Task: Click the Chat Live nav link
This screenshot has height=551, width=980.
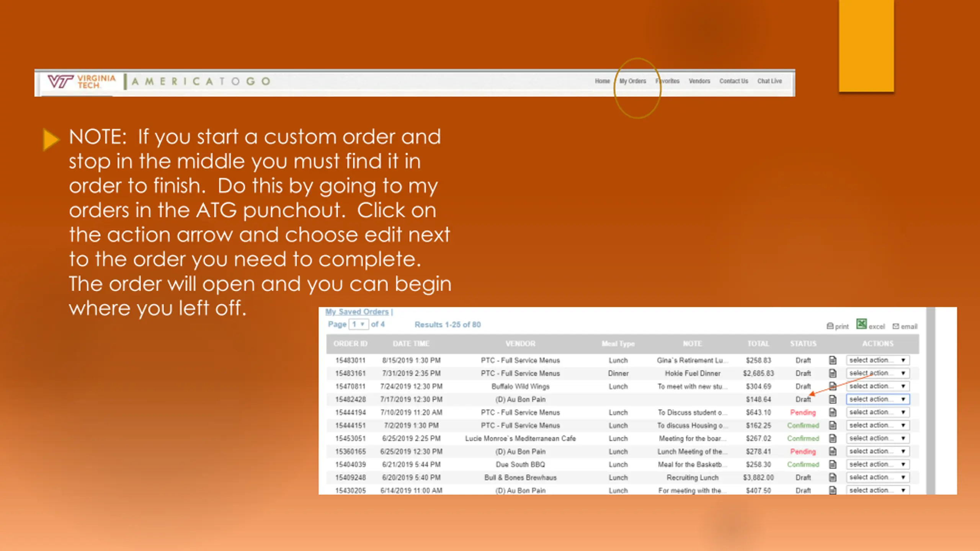Action: [x=769, y=81]
